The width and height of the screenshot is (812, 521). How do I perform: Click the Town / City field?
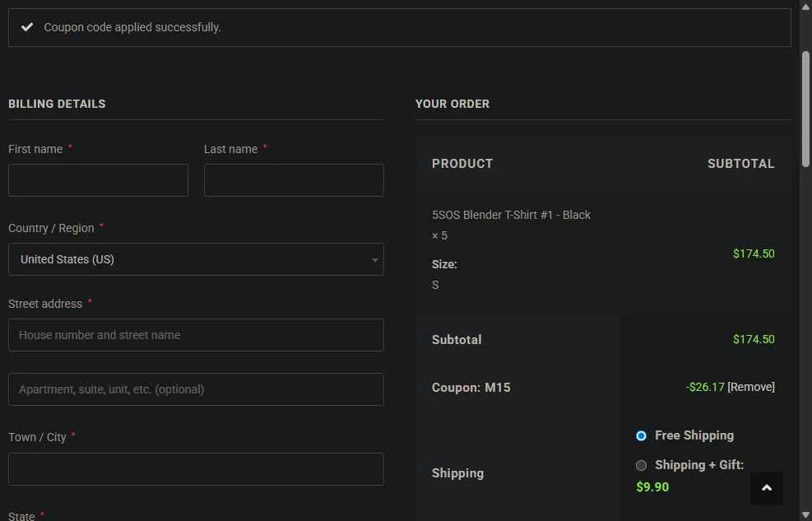(196, 468)
